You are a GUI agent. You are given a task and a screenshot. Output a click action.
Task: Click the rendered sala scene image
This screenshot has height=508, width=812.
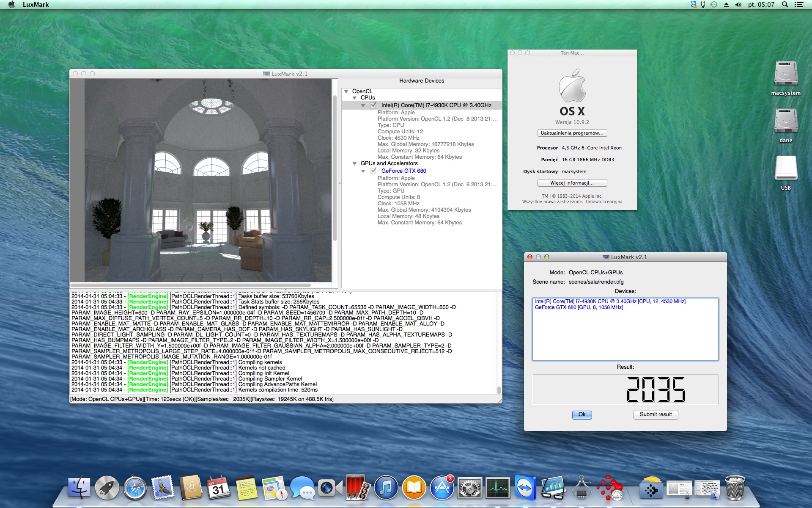pos(208,180)
